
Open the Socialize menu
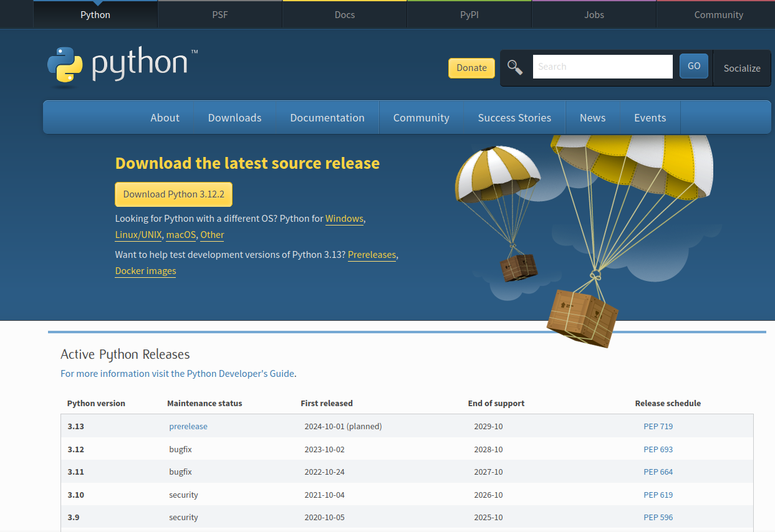click(741, 69)
